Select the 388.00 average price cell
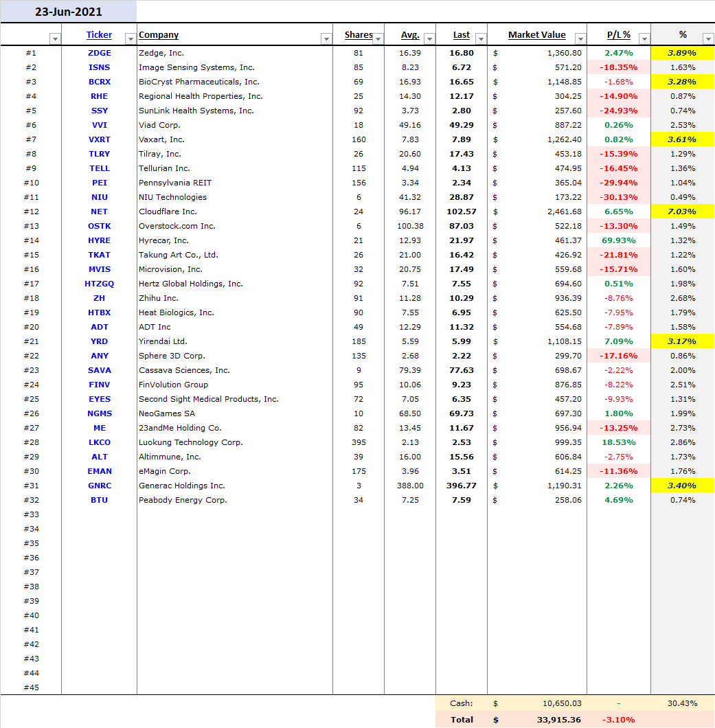715x728 pixels. (410, 486)
